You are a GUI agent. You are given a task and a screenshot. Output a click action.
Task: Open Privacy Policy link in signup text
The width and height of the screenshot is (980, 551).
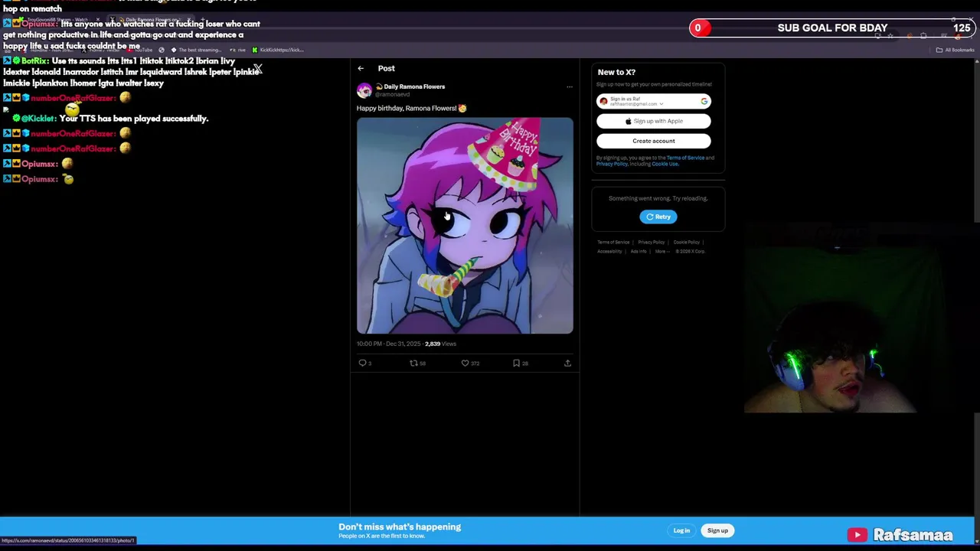pyautogui.click(x=611, y=164)
